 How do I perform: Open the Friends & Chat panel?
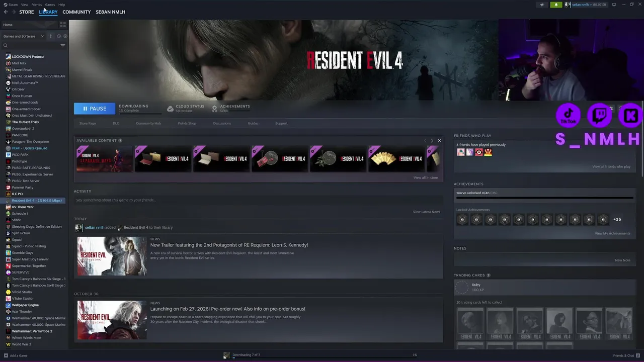pos(625,355)
